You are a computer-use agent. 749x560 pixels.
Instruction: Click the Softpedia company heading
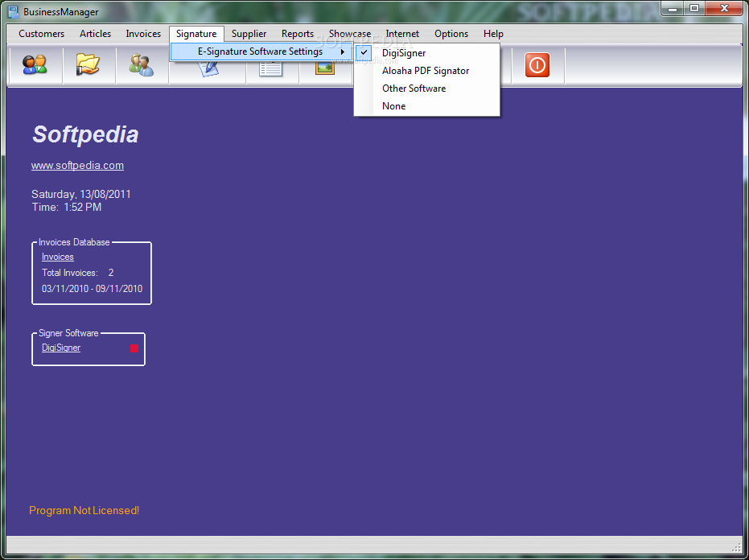pos(85,134)
